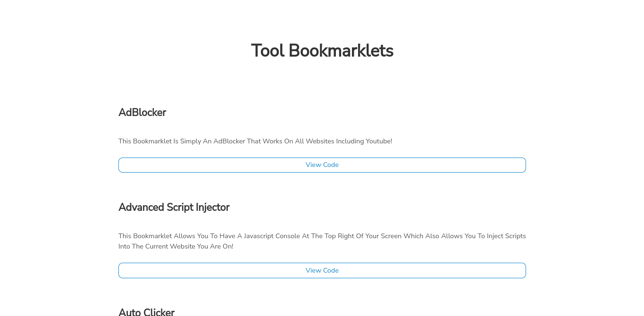Click the Auto Clicker heading
This screenshot has height=316, width=644.
(x=146, y=312)
